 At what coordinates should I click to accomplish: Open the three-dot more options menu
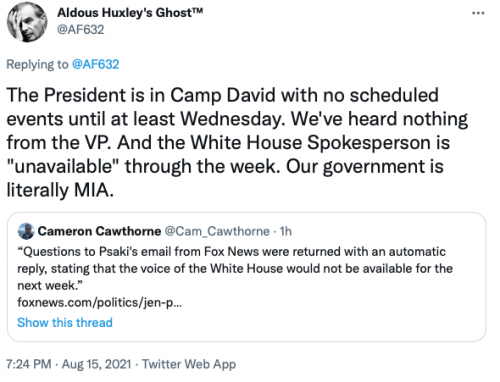(478, 13)
